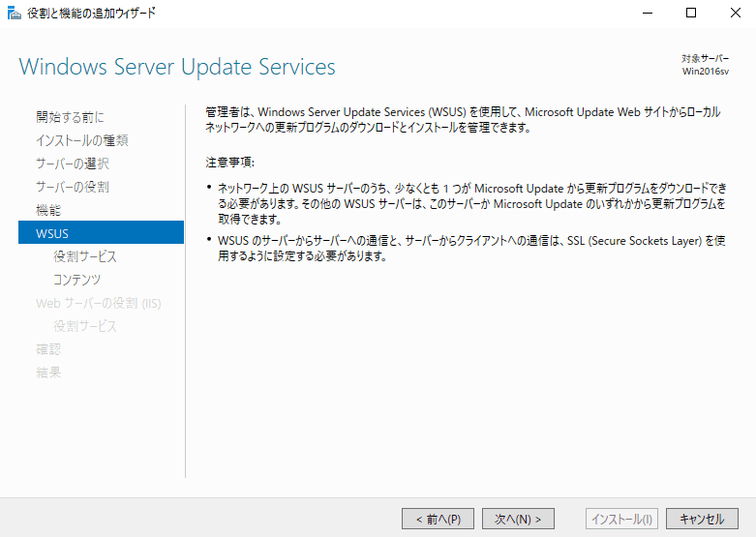Open インストールの種類 step
The image size is (756, 537).
[x=82, y=140]
